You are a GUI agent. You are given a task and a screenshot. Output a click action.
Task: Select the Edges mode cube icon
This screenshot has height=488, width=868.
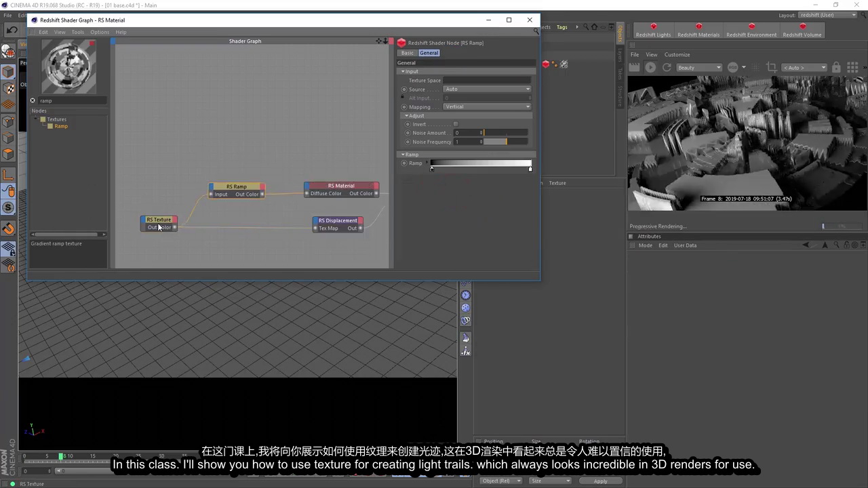8,138
